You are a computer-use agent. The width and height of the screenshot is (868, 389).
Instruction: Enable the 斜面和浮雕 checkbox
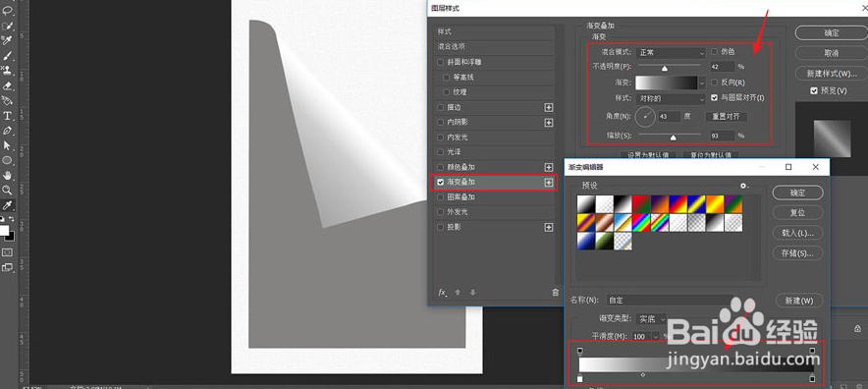point(441,62)
